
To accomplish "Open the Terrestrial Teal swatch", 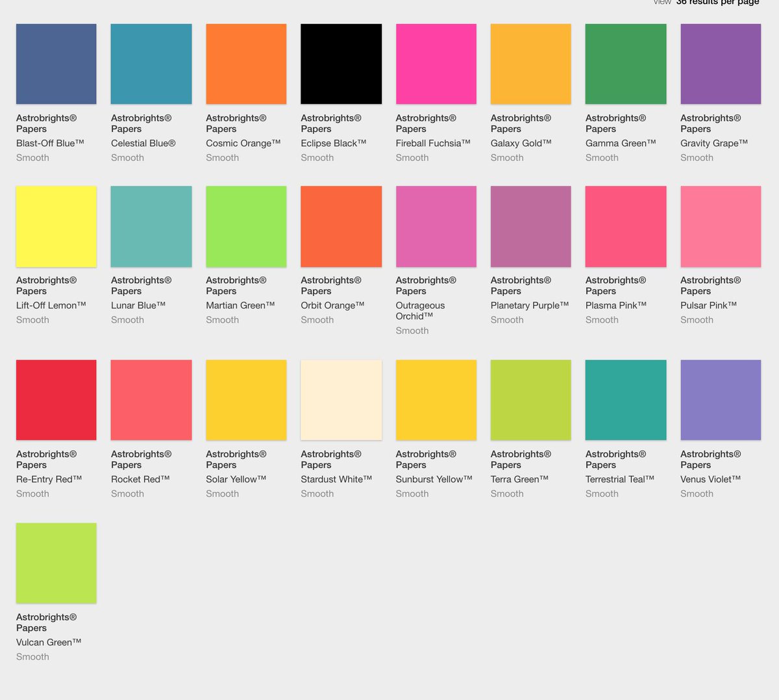I will tap(626, 401).
